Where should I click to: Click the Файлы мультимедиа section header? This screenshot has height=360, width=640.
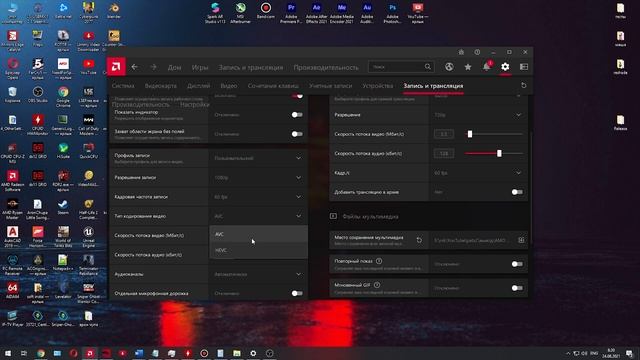(x=370, y=216)
